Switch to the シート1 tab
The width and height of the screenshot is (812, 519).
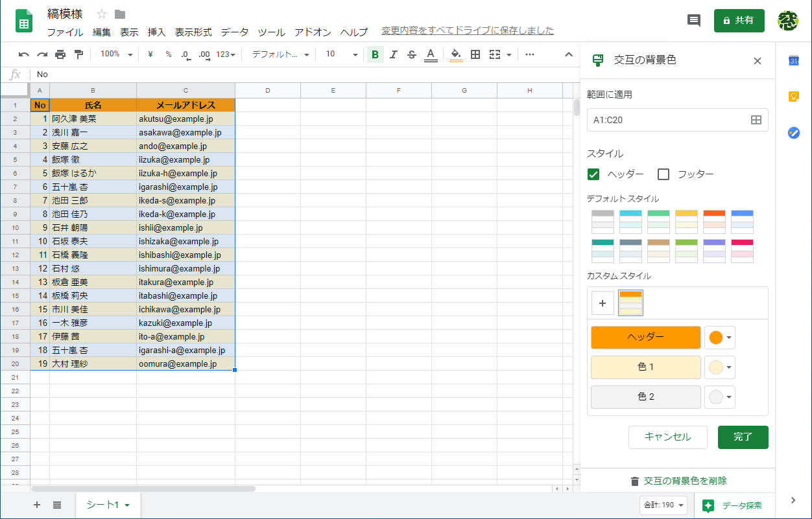[x=104, y=505]
